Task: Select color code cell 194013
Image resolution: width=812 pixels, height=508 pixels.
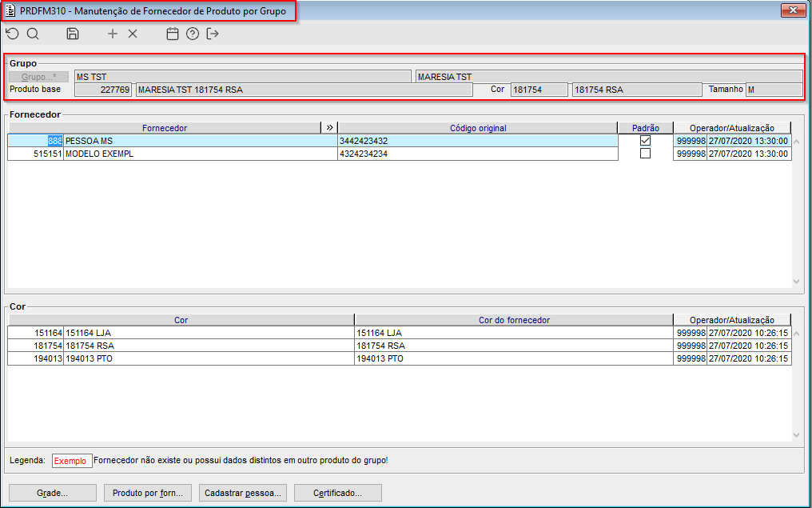Action: pos(35,358)
